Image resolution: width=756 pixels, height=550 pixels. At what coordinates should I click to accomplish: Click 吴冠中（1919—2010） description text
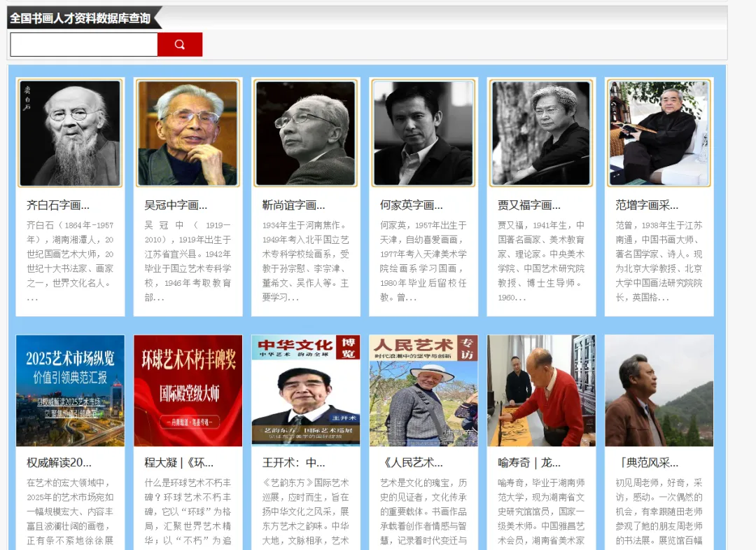188,261
